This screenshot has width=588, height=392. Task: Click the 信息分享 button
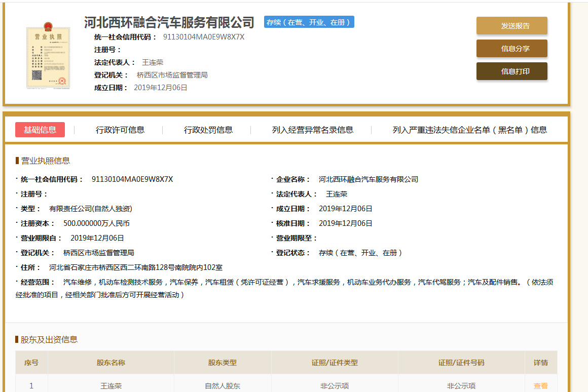coord(511,49)
